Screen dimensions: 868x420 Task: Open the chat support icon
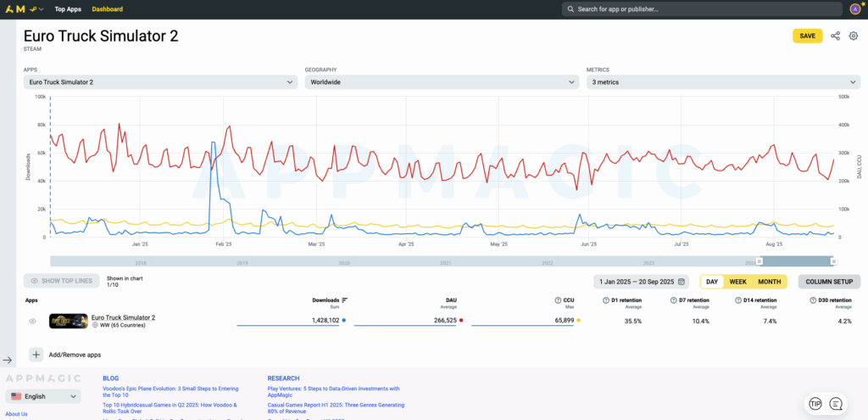point(837,404)
